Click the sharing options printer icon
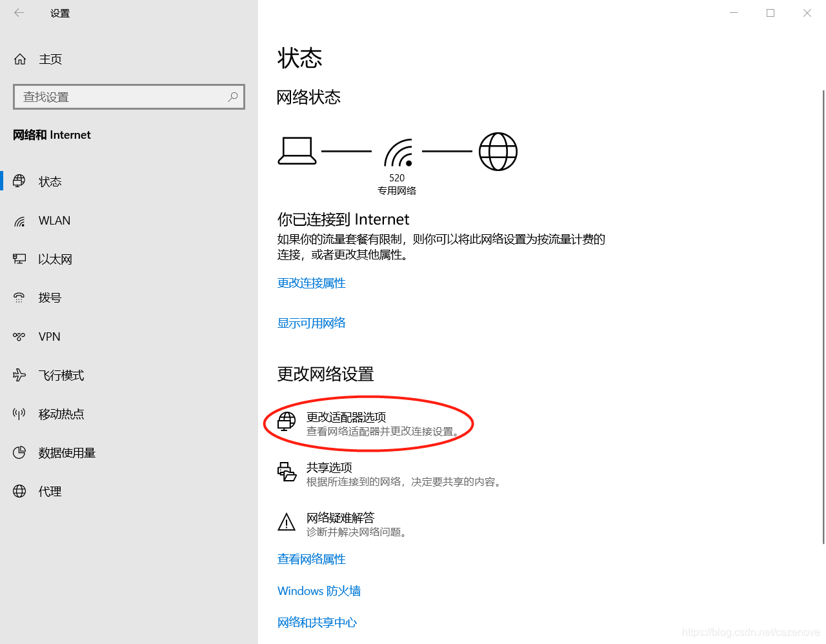Viewport: 826px width, 644px height. [287, 472]
